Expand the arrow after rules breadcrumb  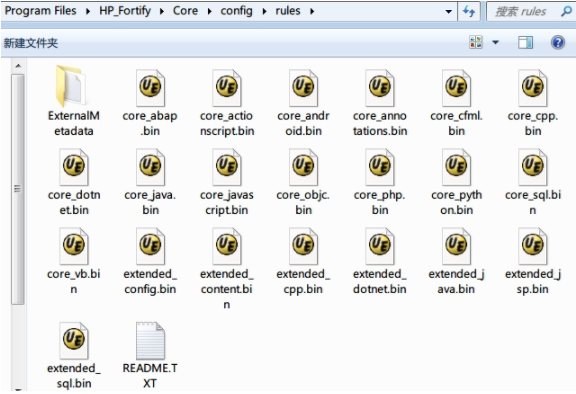312,11
